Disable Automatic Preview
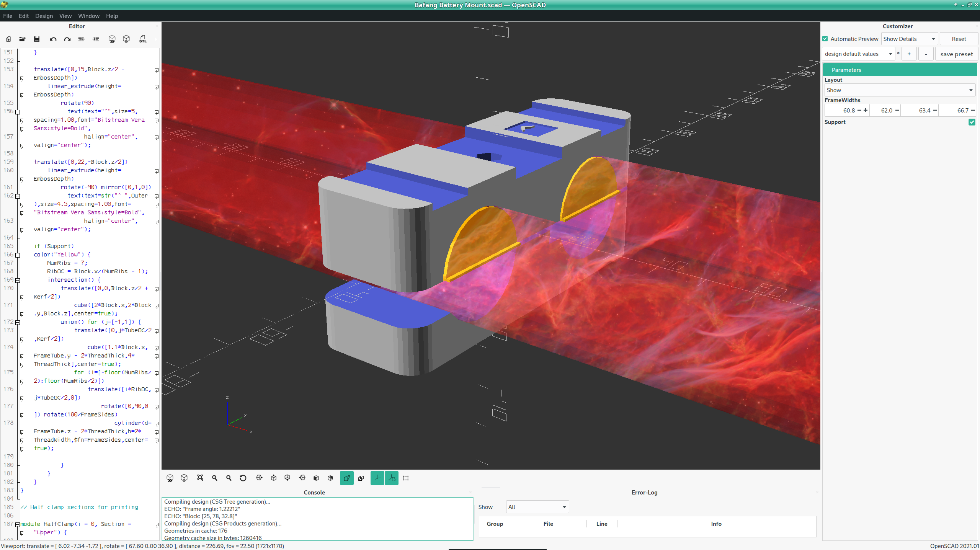980x550 pixels. (826, 39)
